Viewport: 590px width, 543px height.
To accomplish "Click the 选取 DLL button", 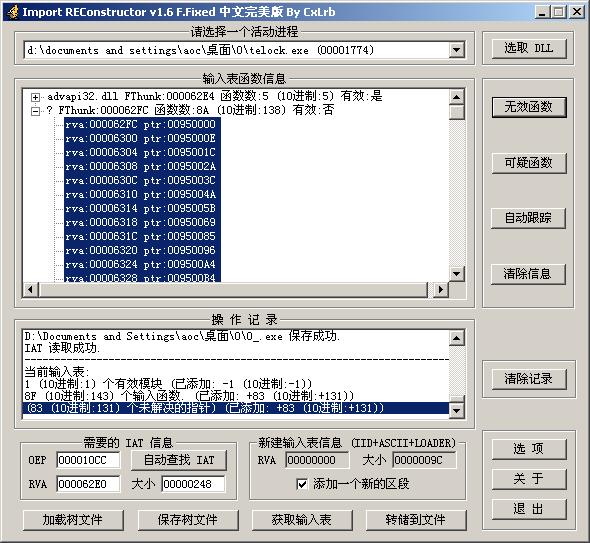I will tap(529, 48).
